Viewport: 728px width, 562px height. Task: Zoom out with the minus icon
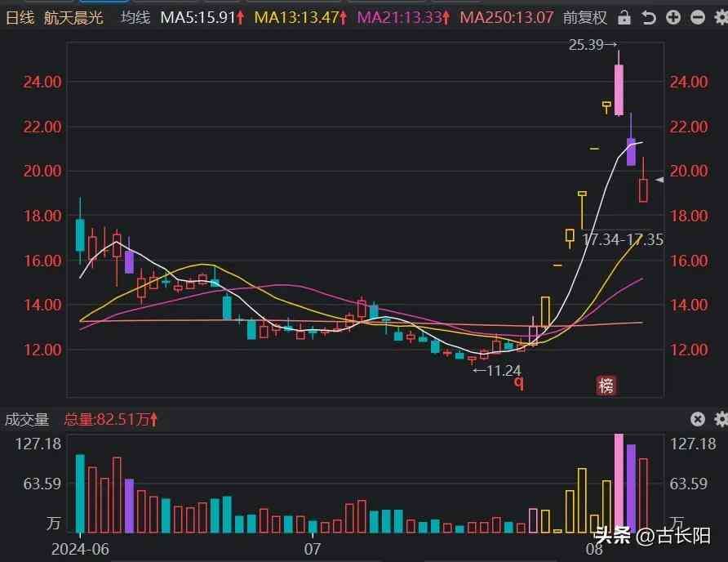coord(697,17)
